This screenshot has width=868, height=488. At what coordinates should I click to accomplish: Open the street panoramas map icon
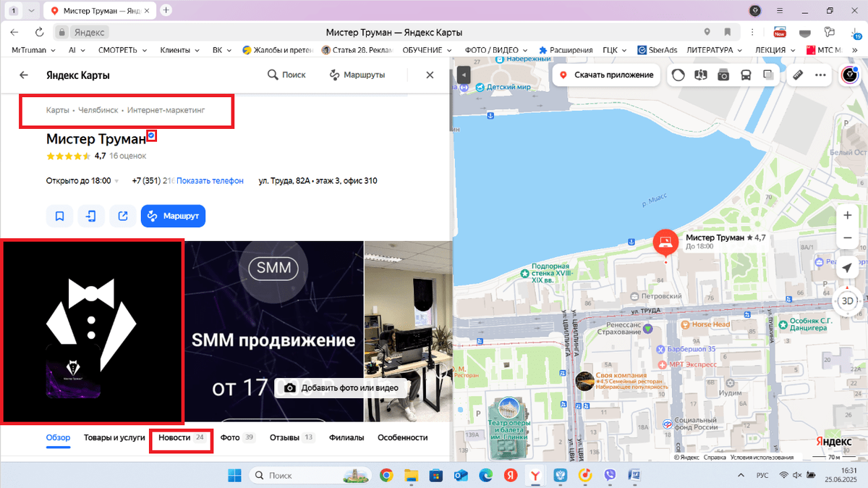point(700,75)
